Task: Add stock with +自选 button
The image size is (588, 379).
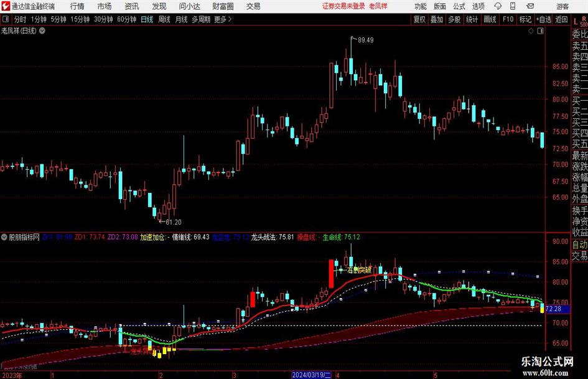Action: click(x=544, y=19)
